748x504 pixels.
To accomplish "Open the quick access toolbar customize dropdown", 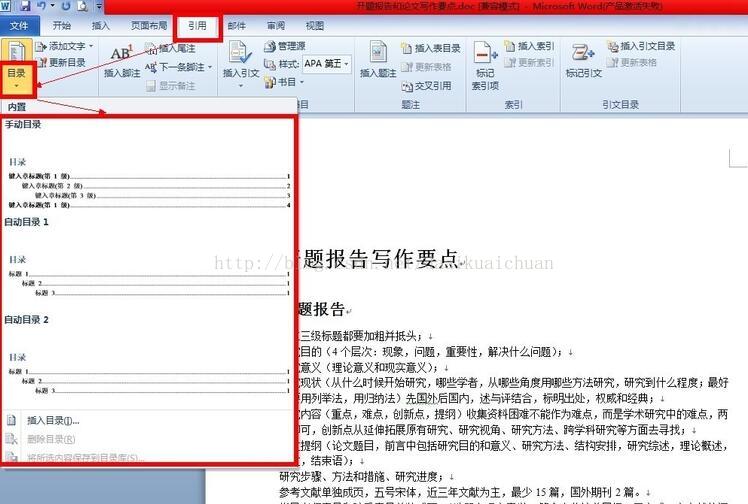I will click(x=99, y=6).
